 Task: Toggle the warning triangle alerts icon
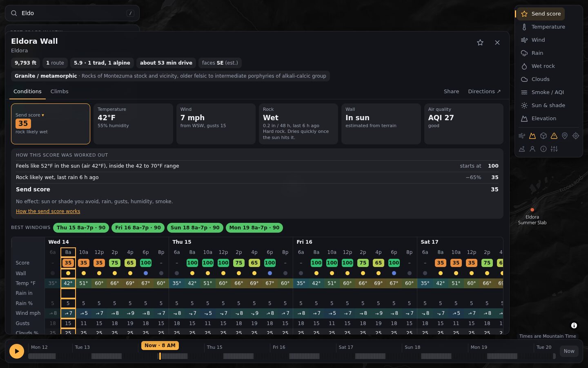click(554, 136)
